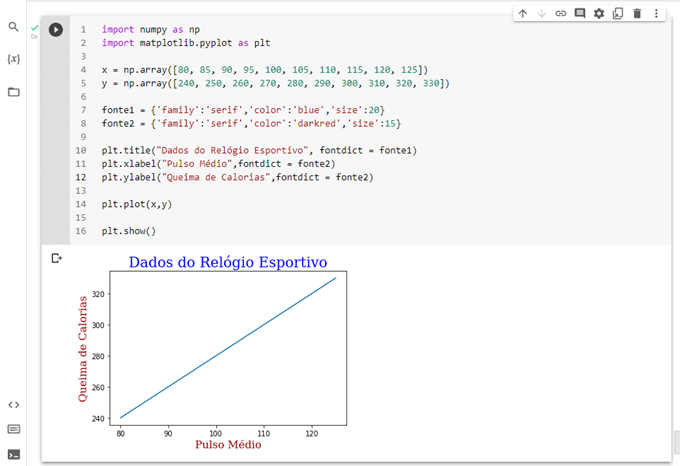Move the cell down with arrow
The width and height of the screenshot is (680, 466).
click(541, 13)
